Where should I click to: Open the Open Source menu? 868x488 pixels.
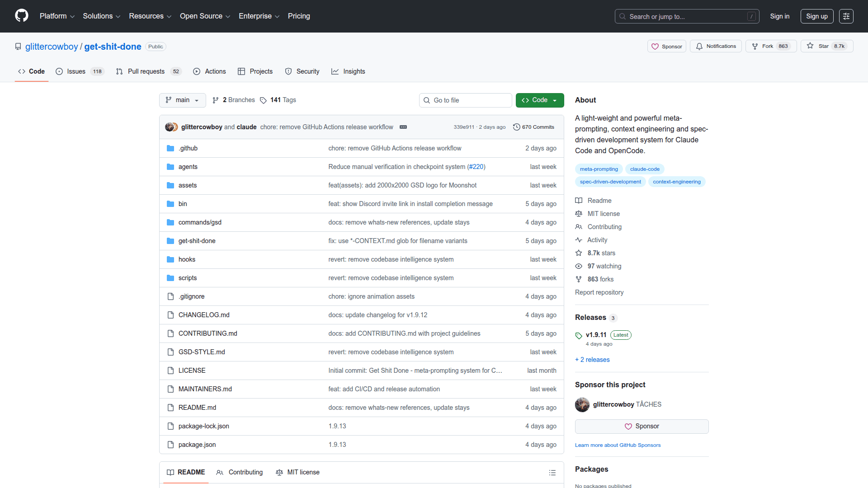[x=205, y=16]
